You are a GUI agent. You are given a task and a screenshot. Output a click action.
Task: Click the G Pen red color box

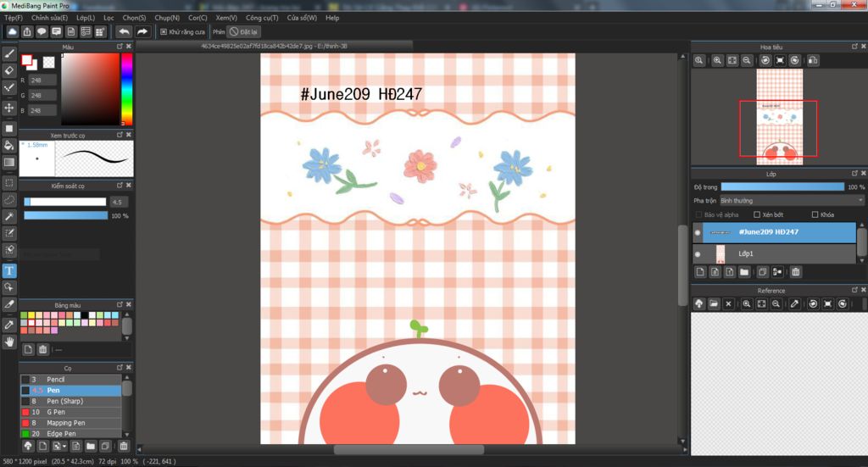click(x=25, y=412)
